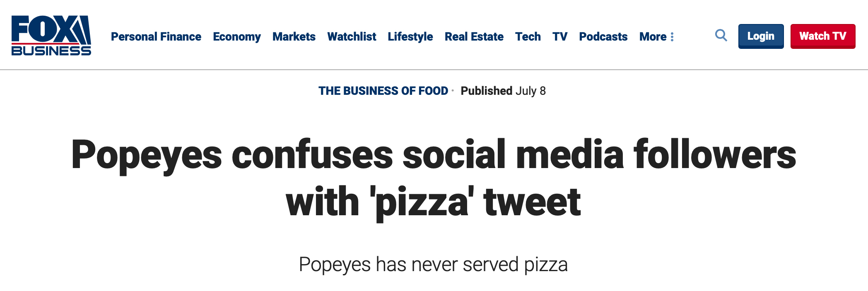Viewport: 868px width, 291px height.
Task: Click the TV navigation link
Action: point(560,37)
